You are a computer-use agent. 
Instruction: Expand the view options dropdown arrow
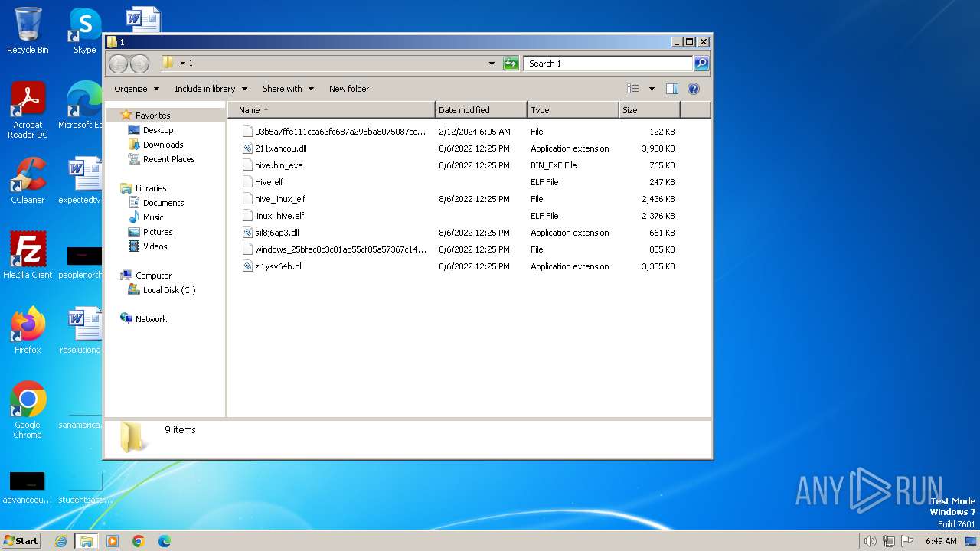(652, 89)
